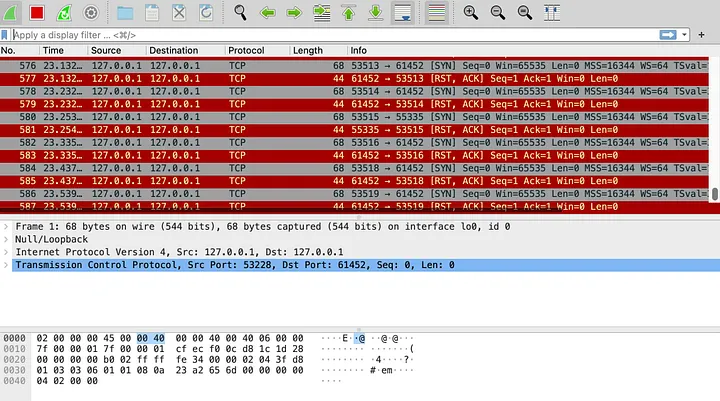
Task: Click hex offset 0010 row bytes
Action: 170,349
